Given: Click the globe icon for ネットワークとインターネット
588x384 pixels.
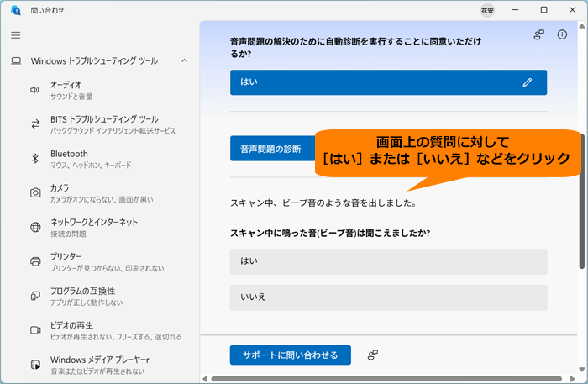Looking at the screenshot, I should [x=35, y=227].
